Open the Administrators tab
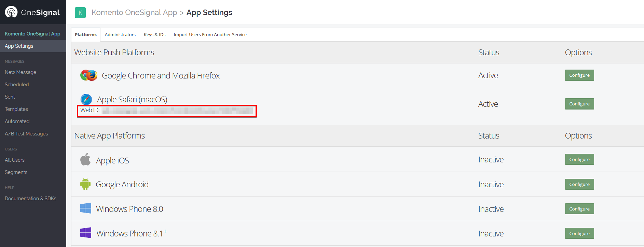The height and width of the screenshot is (247, 644). coord(120,35)
